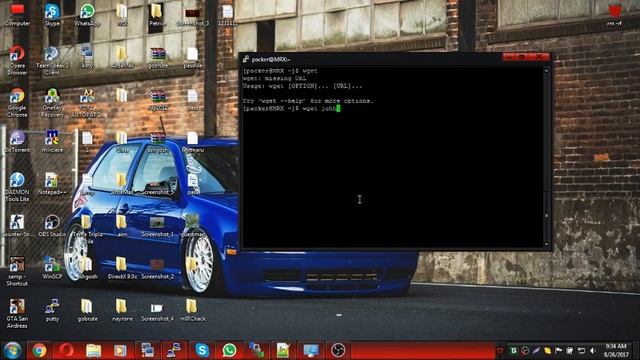Open Skype from the taskbar

pos(202,350)
